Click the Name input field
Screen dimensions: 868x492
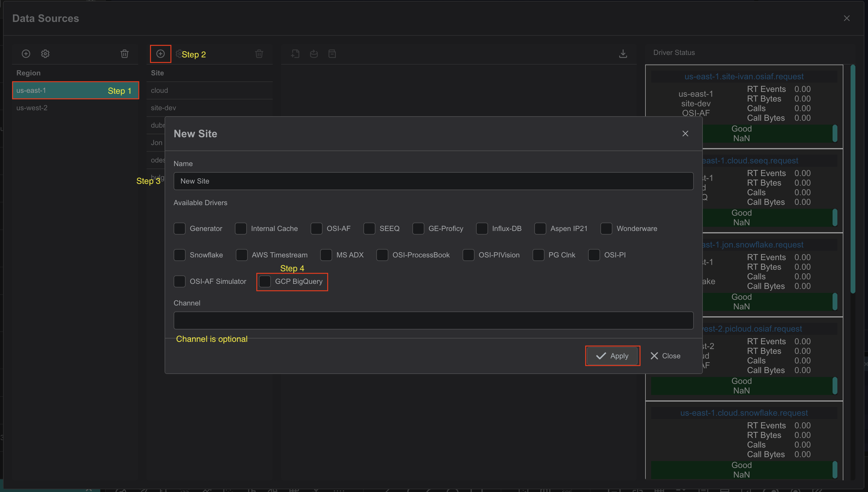click(x=433, y=181)
